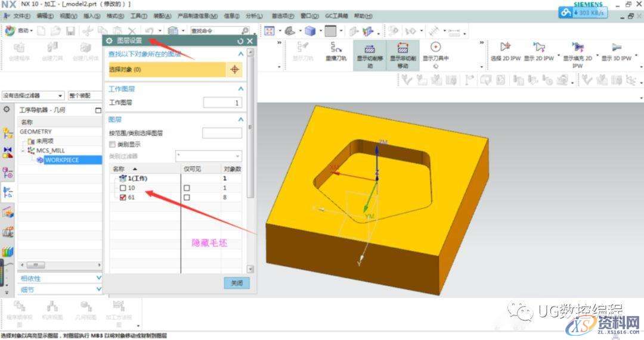Click the select-object crosshair icon in dialog
The width and height of the screenshot is (644, 340).
(x=235, y=70)
